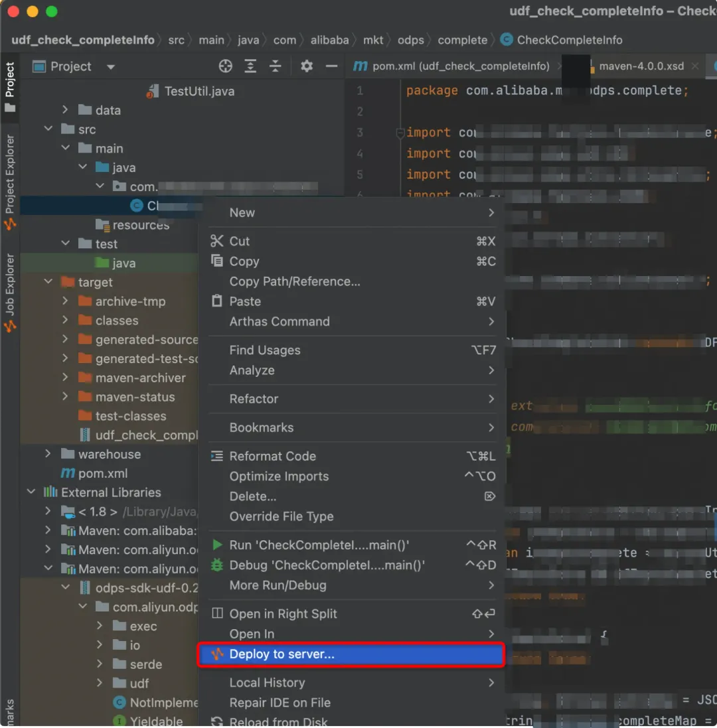
Task: Click the Select Opened File crosshair icon
Action: [226, 66]
